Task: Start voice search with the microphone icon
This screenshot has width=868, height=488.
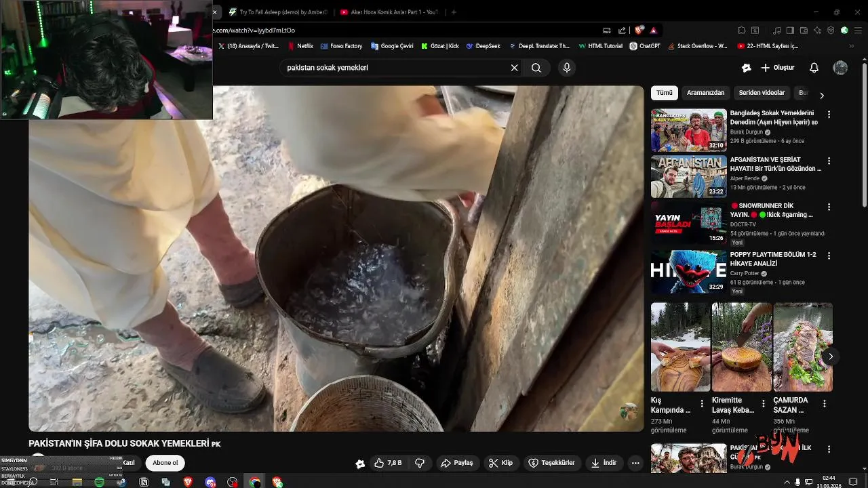Action: [567, 68]
